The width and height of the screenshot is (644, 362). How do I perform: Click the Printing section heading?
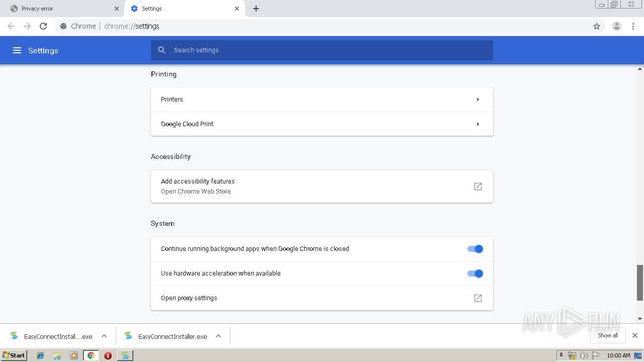(x=164, y=74)
